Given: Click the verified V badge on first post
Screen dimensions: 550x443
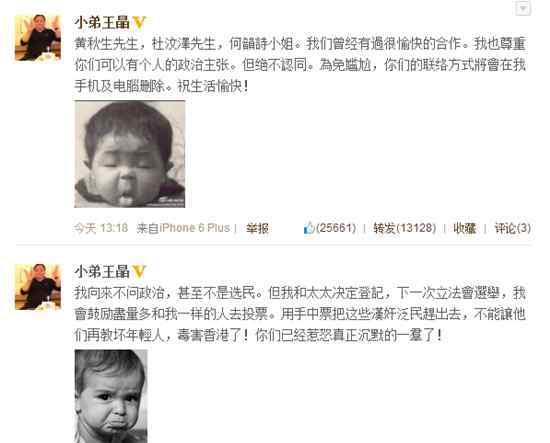Looking at the screenshot, I should pos(139,23).
